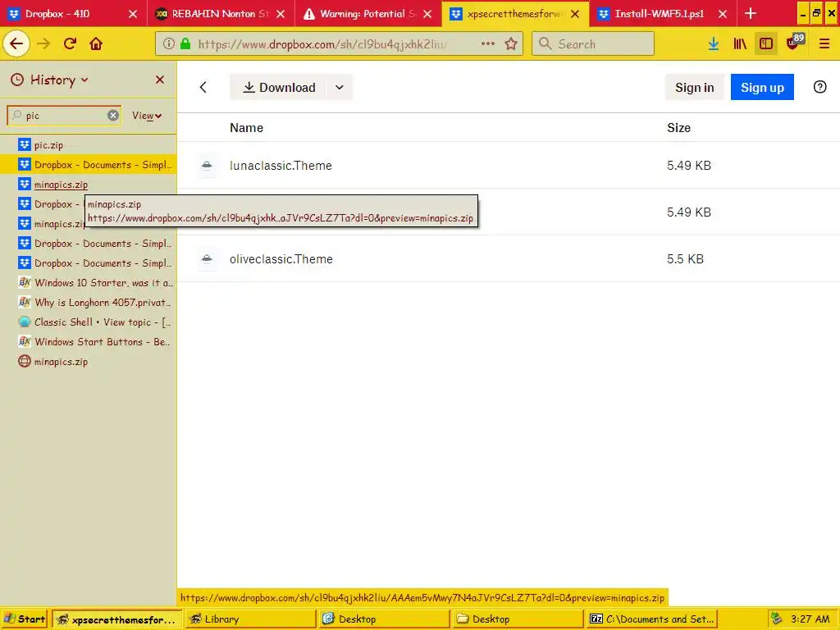Viewport: 840px width, 630px height.
Task: Click the history search field containing pic
Action: (x=64, y=115)
